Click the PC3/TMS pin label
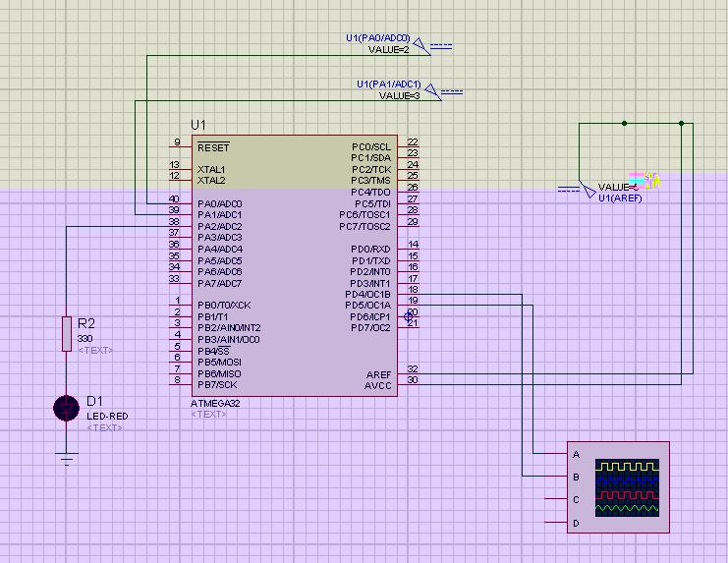This screenshot has width=728, height=563. pyautogui.click(x=370, y=180)
